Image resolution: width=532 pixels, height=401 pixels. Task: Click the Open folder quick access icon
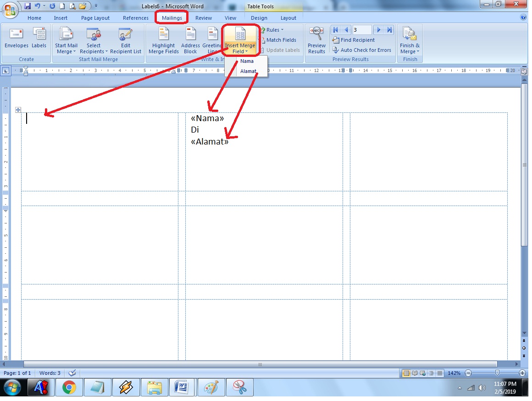pyautogui.click(x=83, y=6)
